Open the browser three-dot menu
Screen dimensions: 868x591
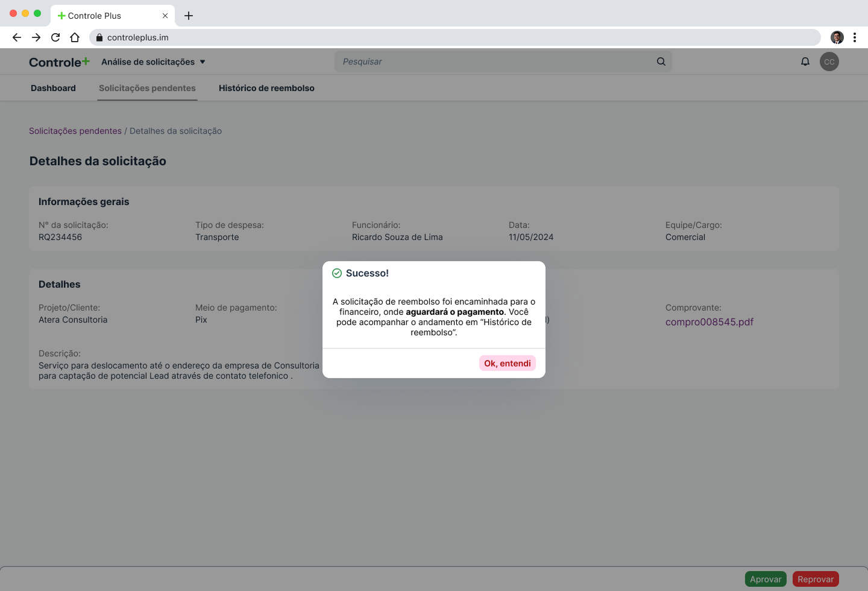point(854,37)
